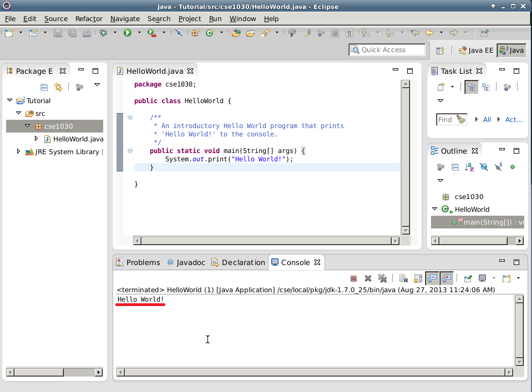Click Pin Console icon
The height and width of the screenshot is (392, 532).
[x=468, y=278]
